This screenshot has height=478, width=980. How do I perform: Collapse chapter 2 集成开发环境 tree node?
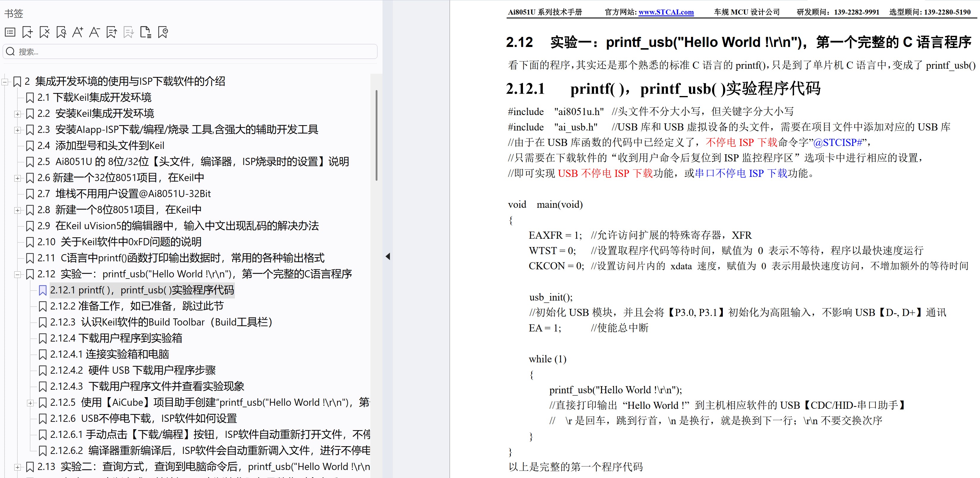(5, 81)
